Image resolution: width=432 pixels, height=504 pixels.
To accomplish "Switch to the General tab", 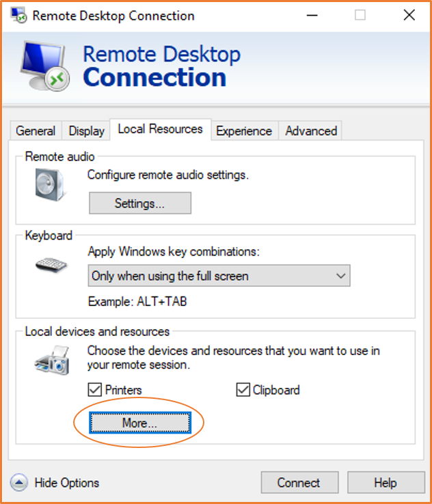I will [36, 131].
